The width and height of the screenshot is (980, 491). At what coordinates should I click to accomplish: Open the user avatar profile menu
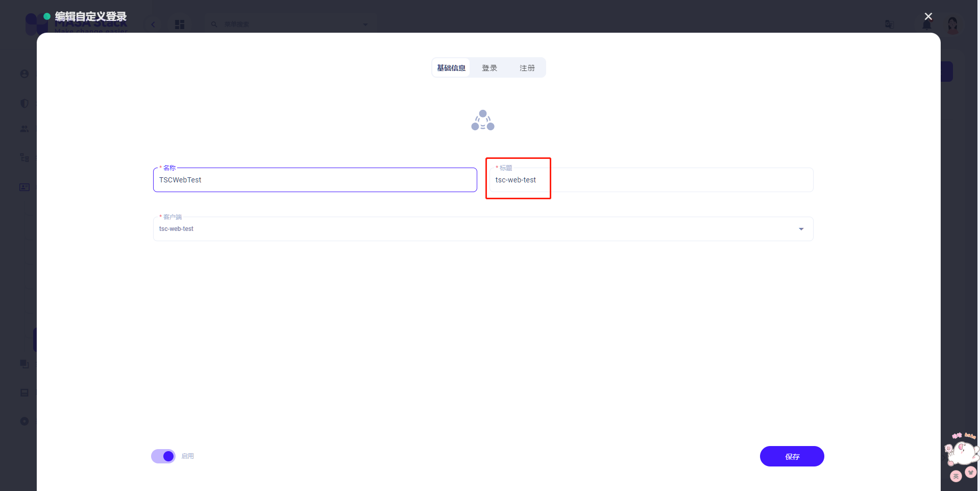pyautogui.click(x=952, y=25)
